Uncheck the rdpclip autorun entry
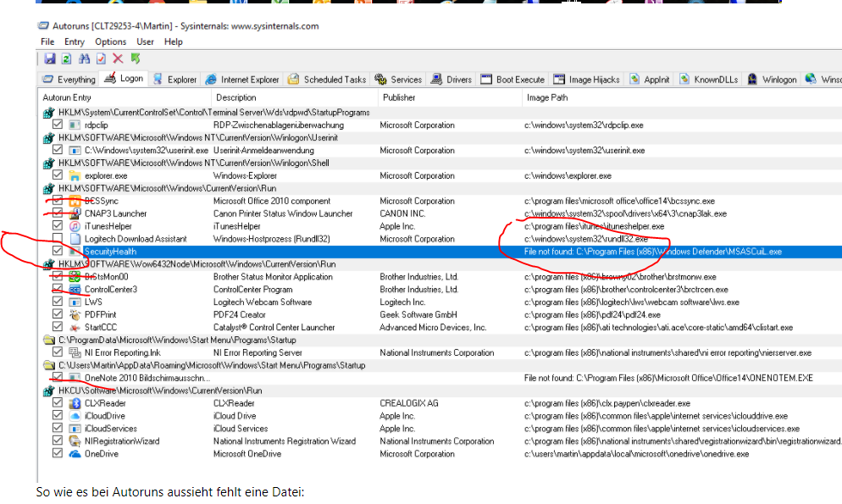842x504 pixels. [58, 125]
